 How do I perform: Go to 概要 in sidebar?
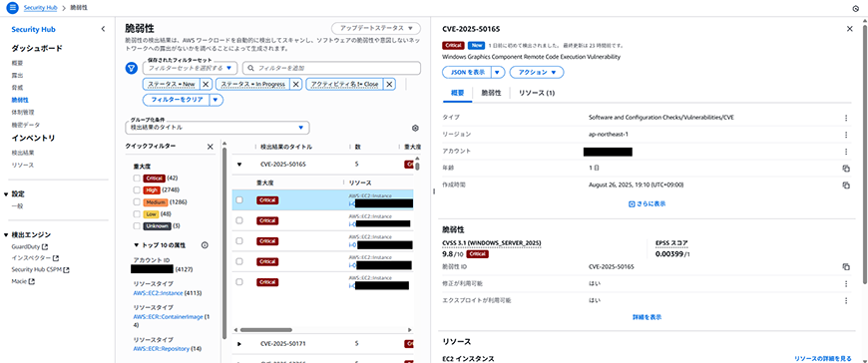(17, 63)
